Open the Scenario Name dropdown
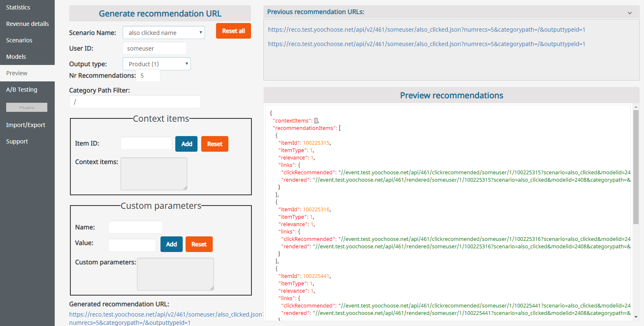Viewport: 644px width, 326px height. point(164,33)
